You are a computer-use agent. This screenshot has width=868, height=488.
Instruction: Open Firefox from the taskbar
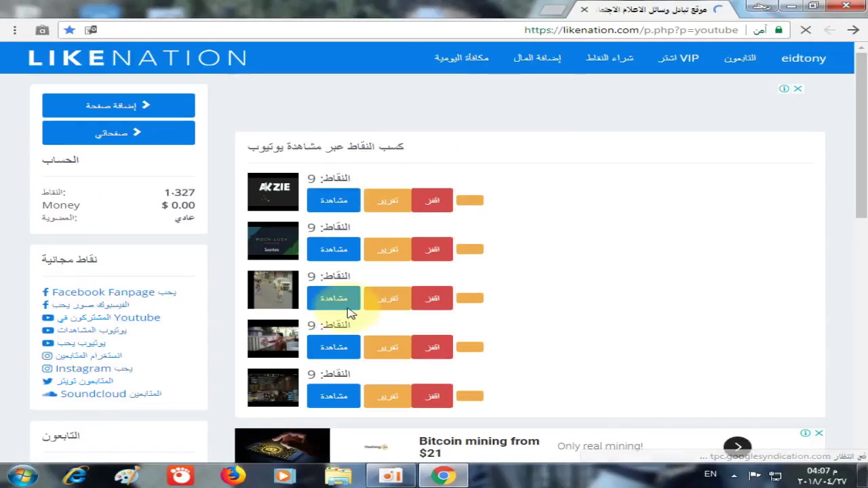click(x=233, y=475)
